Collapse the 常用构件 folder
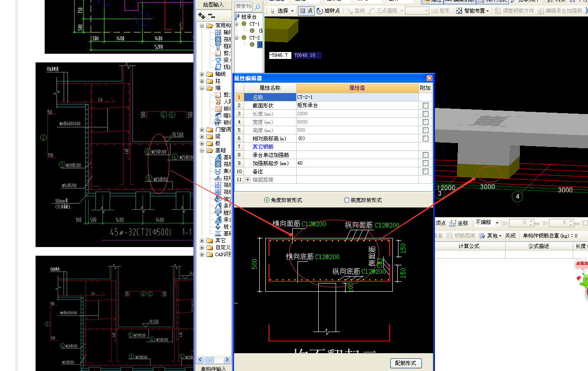The width and height of the screenshot is (588, 371). click(202, 26)
